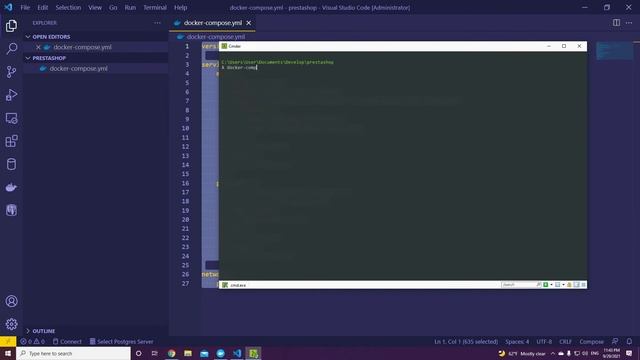Click the feedback icon in status bar

point(615,342)
